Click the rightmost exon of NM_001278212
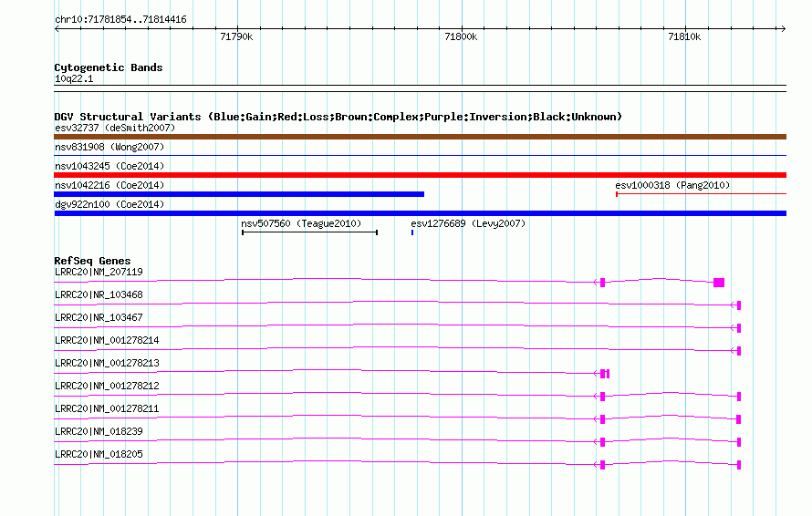 coord(739,397)
